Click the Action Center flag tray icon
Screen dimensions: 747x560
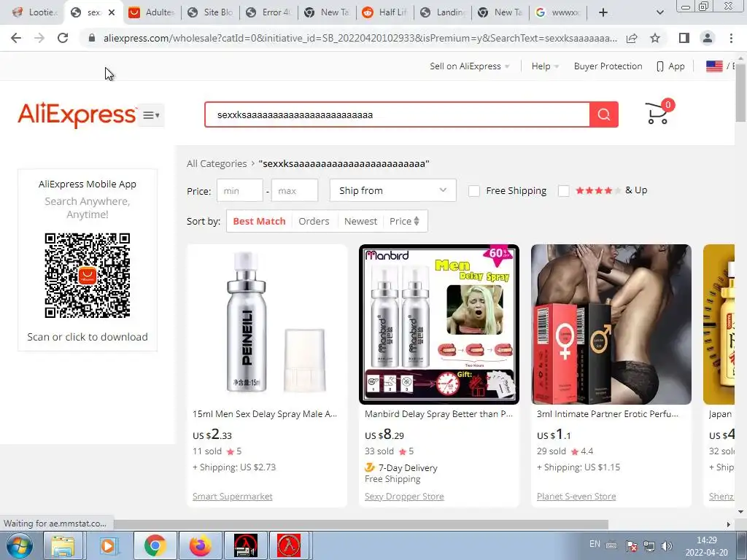tap(632, 545)
